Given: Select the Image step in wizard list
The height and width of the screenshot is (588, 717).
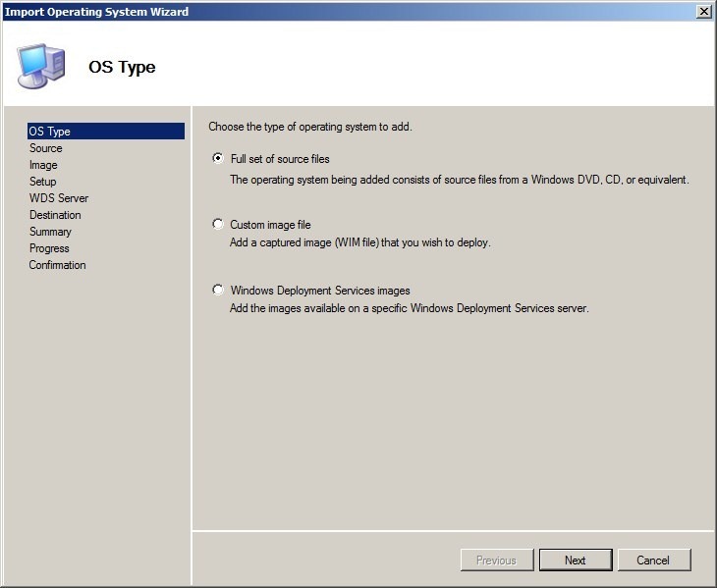Looking at the screenshot, I should (x=43, y=165).
